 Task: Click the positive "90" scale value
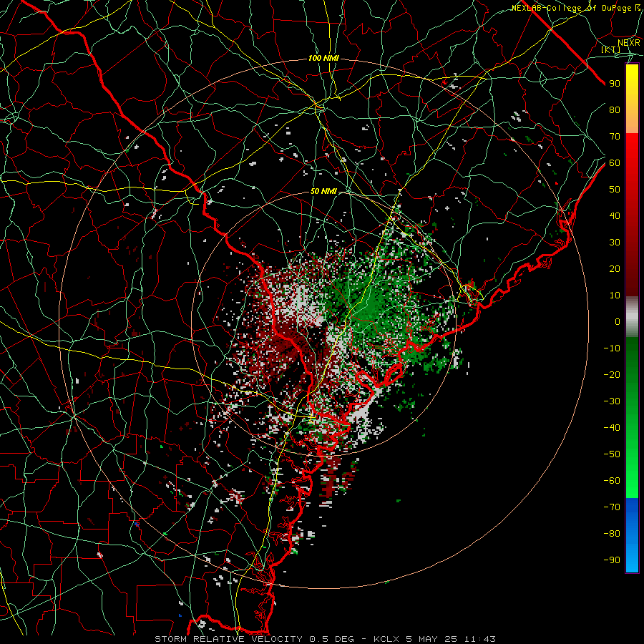pos(615,84)
